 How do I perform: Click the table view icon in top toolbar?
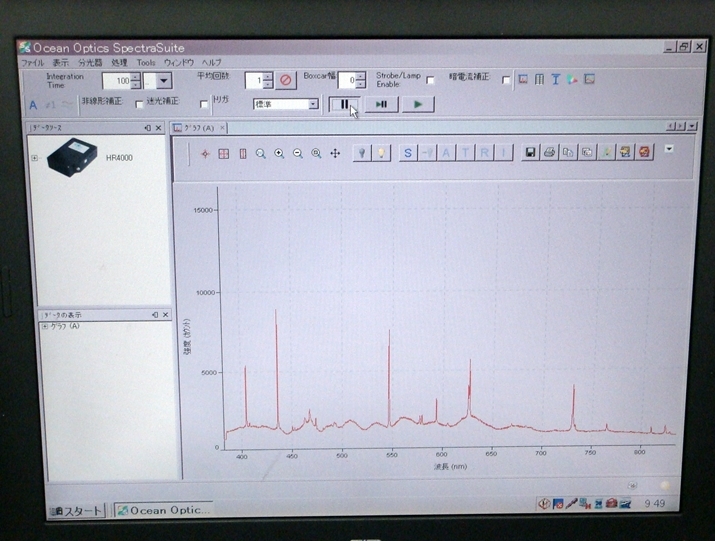[539, 80]
